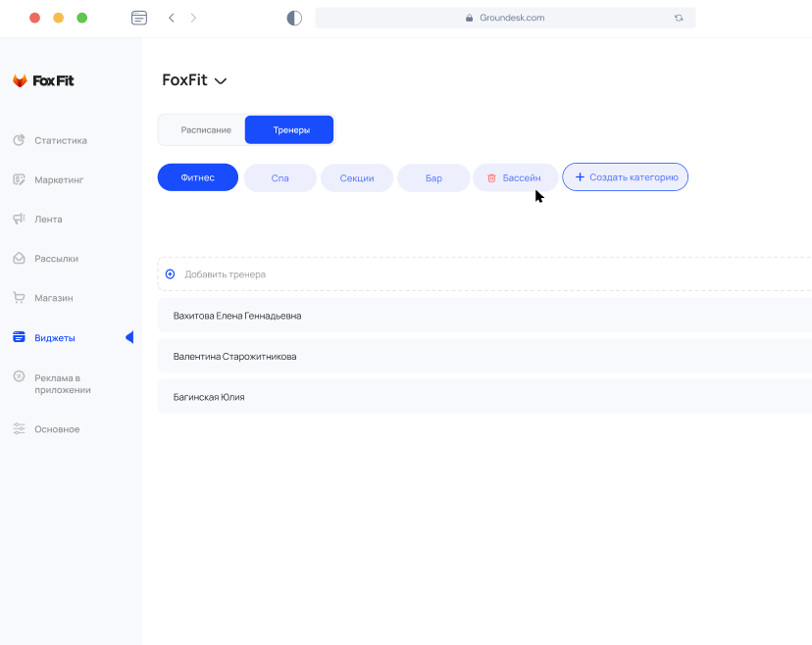Open Магазин menu item
Screen dimensions: 812x645
(x=54, y=298)
